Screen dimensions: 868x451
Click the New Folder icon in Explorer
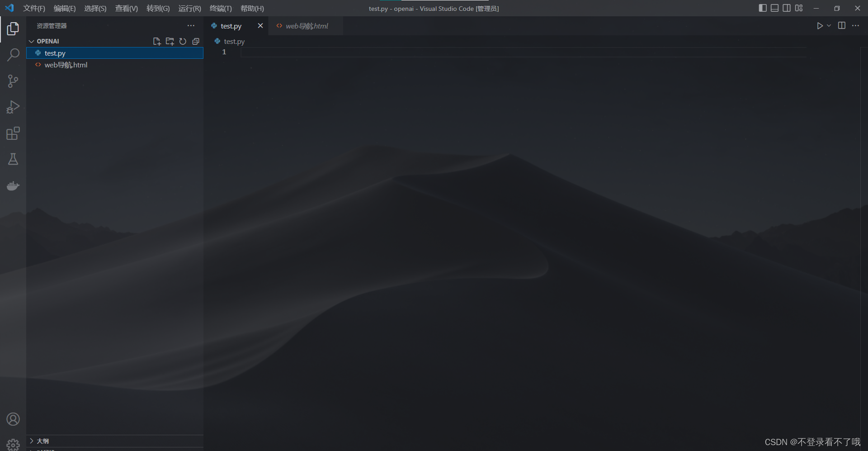[x=170, y=41]
